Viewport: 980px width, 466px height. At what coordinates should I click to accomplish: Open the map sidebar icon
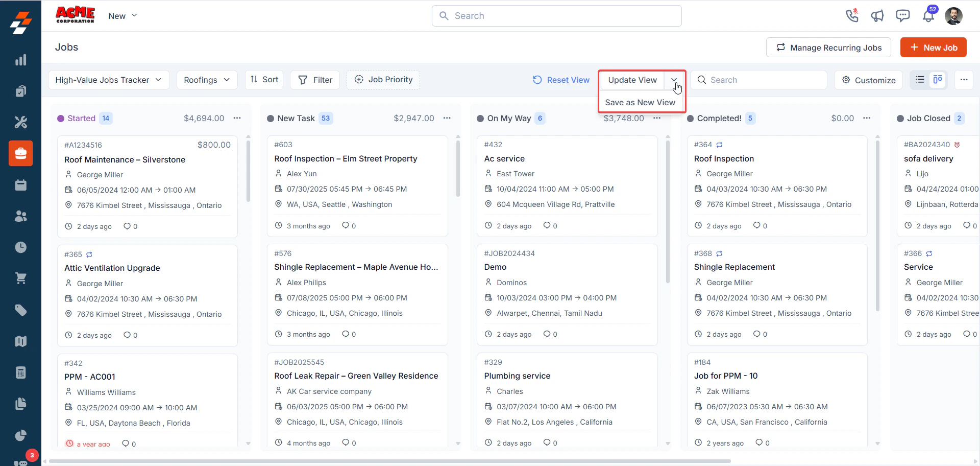[x=20, y=341]
